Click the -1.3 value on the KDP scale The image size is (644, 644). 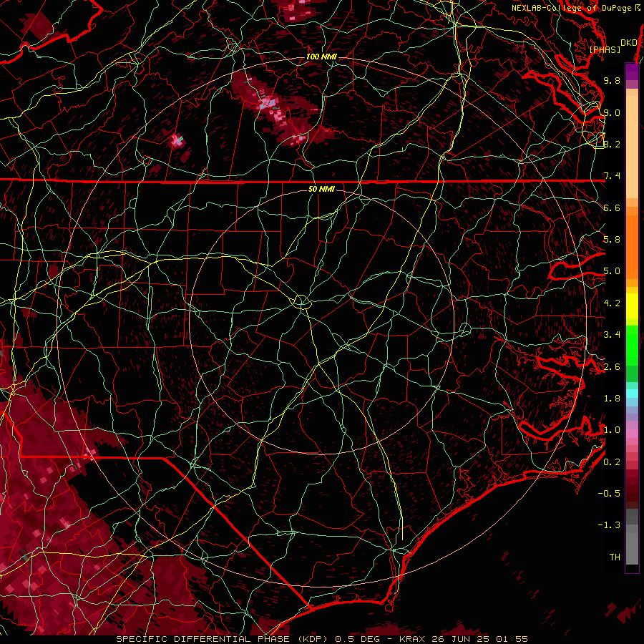609,525
